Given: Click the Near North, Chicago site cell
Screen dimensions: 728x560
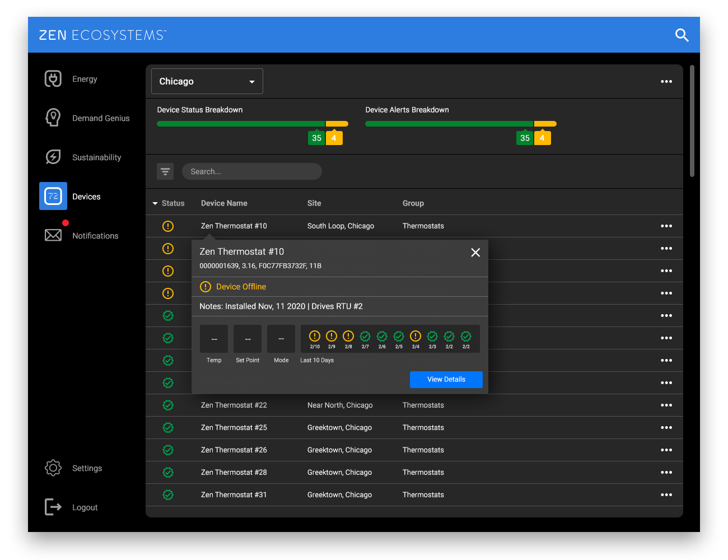Looking at the screenshot, I should coord(340,405).
